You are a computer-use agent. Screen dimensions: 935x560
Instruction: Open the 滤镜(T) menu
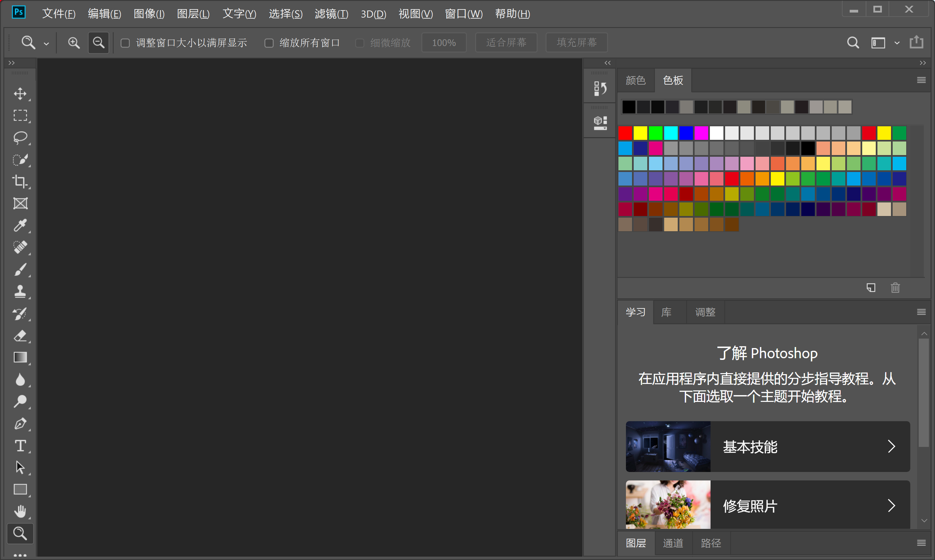pyautogui.click(x=331, y=14)
